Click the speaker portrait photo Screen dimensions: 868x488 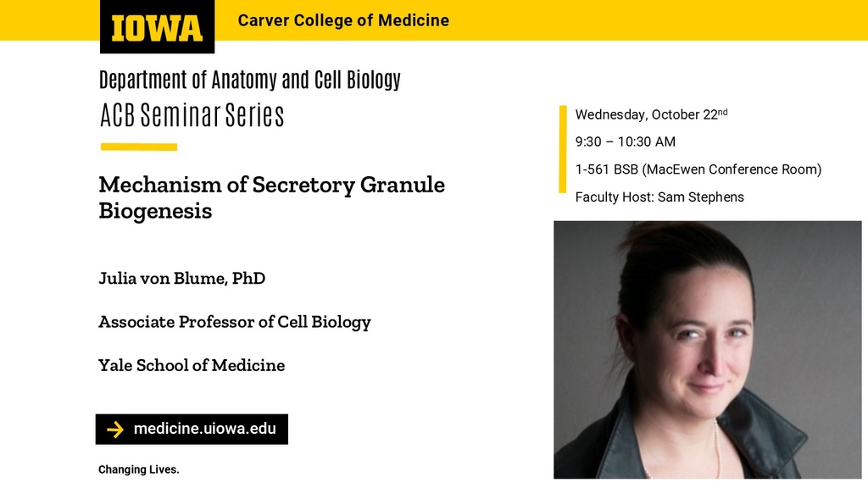(x=707, y=349)
